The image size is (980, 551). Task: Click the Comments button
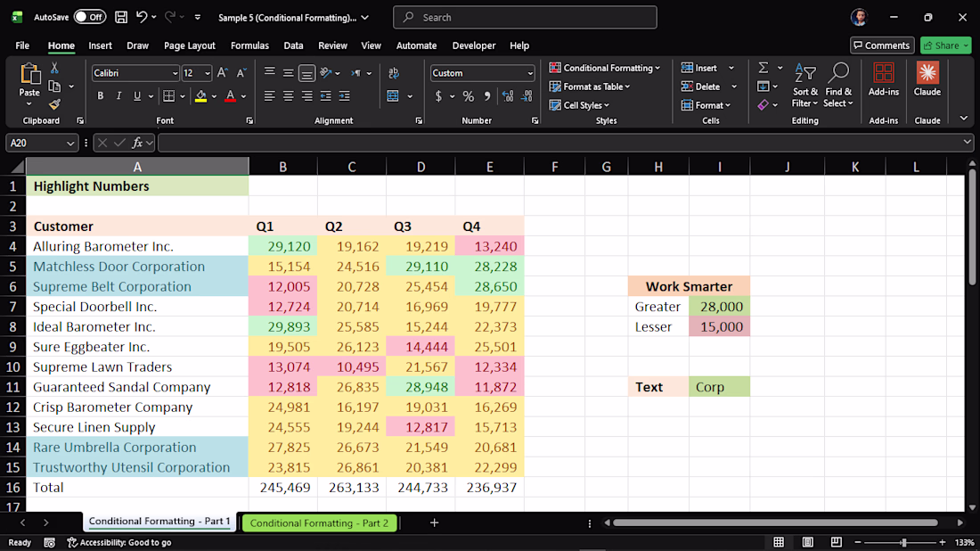coord(881,45)
